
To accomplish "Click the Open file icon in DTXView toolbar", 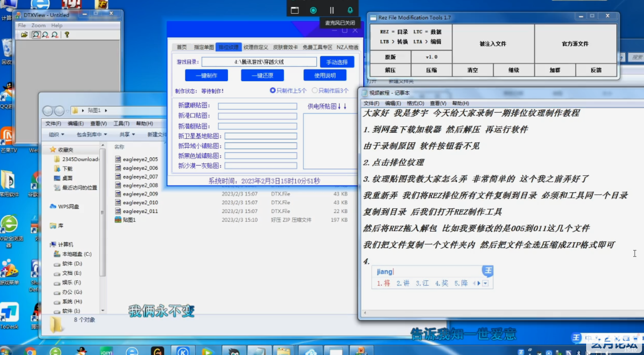I will [x=24, y=35].
